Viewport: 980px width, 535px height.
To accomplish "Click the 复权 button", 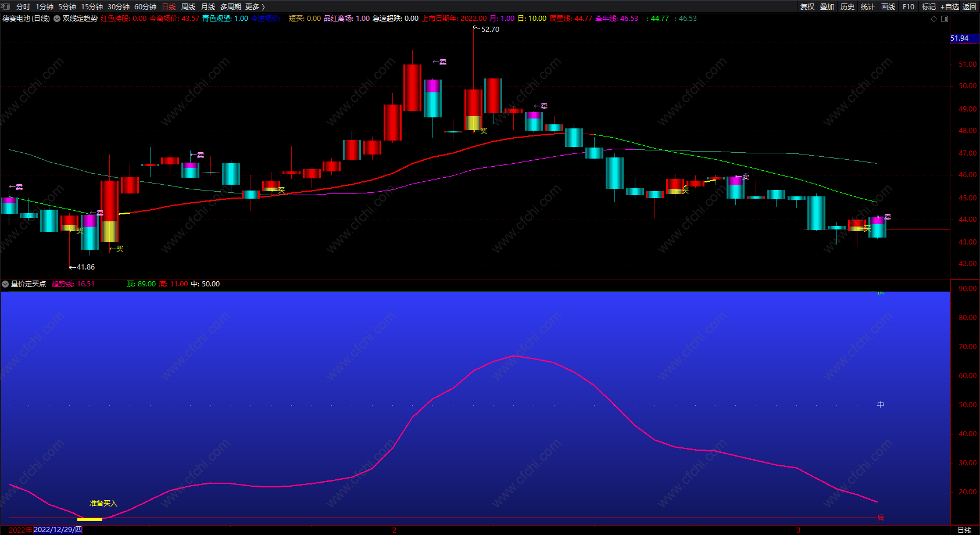I will pyautogui.click(x=807, y=6).
